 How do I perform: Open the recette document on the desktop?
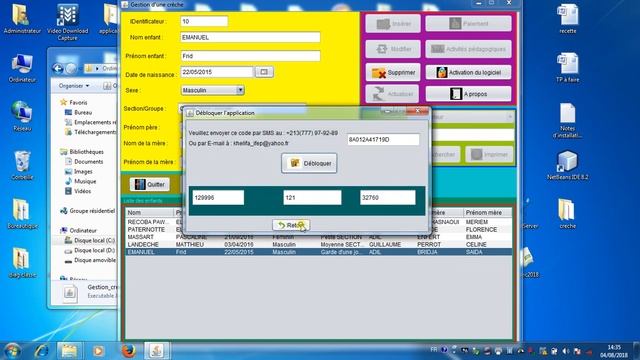tap(567, 19)
